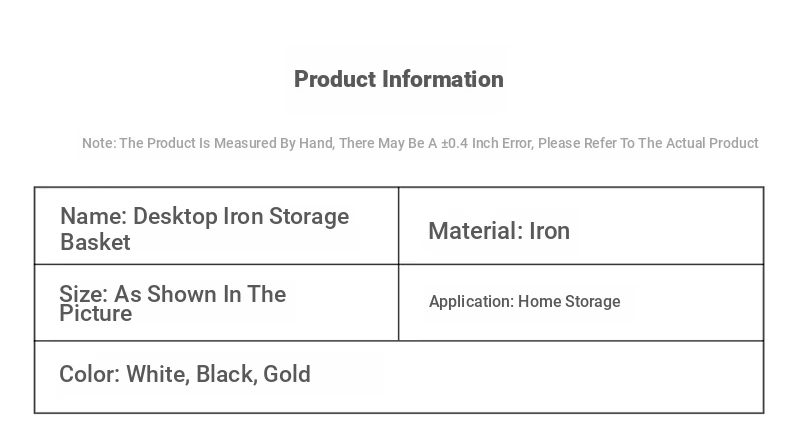Select the 'Size:' label
Screen dimensions: 790x445
83,294
